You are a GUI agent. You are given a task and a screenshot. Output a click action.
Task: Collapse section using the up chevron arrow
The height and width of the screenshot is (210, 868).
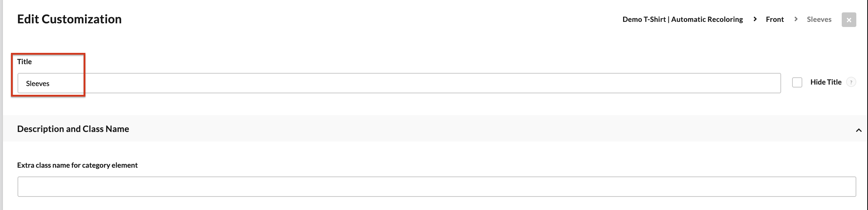point(859,130)
